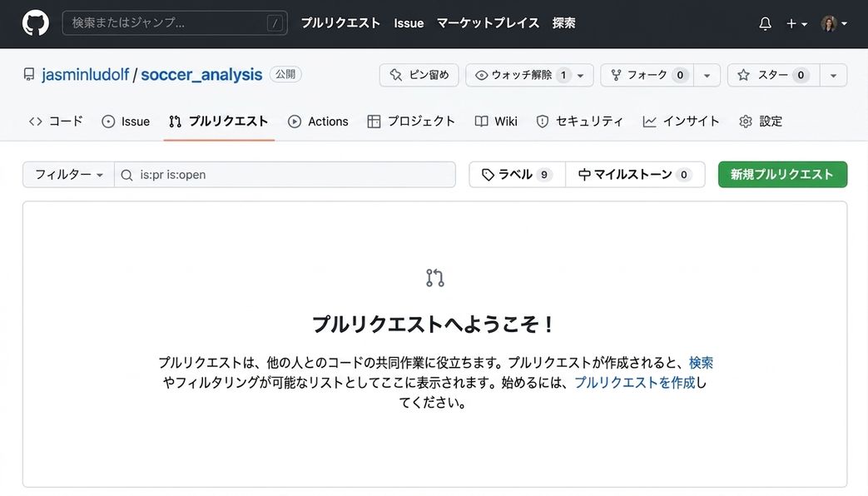The width and height of the screenshot is (868, 496).
Task: Expand the star lists dropdown arrow
Action: (x=833, y=75)
